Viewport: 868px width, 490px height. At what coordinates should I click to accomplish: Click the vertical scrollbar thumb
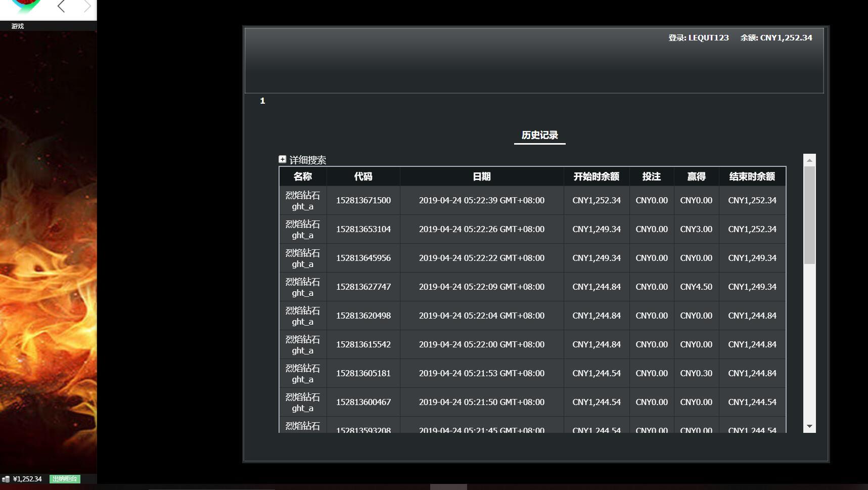coord(809,215)
